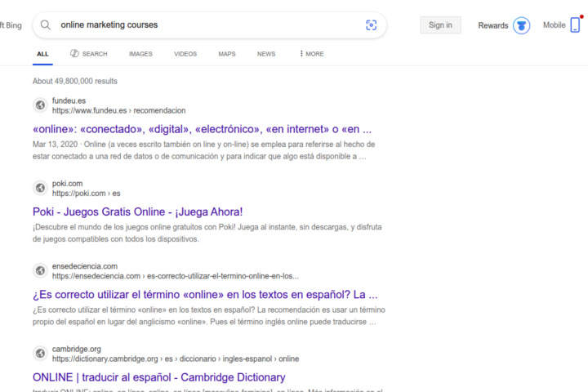The width and height of the screenshot is (588, 392).
Task: Switch to the IMAGES tab
Action: pyautogui.click(x=140, y=54)
